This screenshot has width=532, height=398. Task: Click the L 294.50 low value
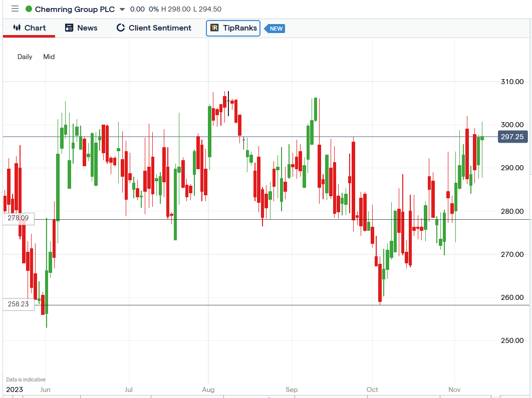coord(207,9)
